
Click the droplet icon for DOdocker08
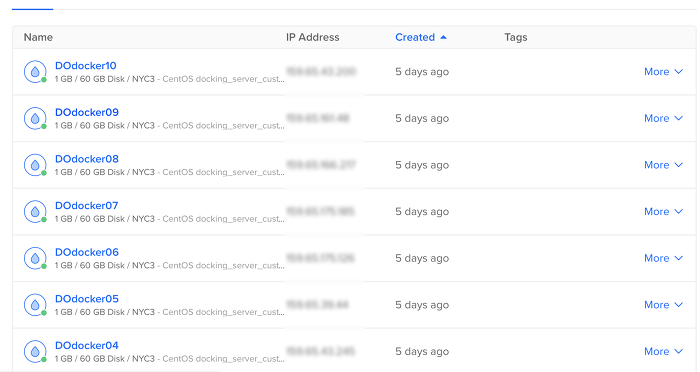pyautogui.click(x=35, y=165)
